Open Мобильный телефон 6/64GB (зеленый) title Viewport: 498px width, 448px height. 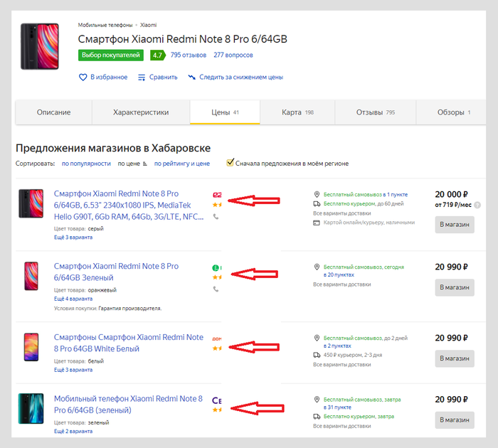click(x=128, y=405)
